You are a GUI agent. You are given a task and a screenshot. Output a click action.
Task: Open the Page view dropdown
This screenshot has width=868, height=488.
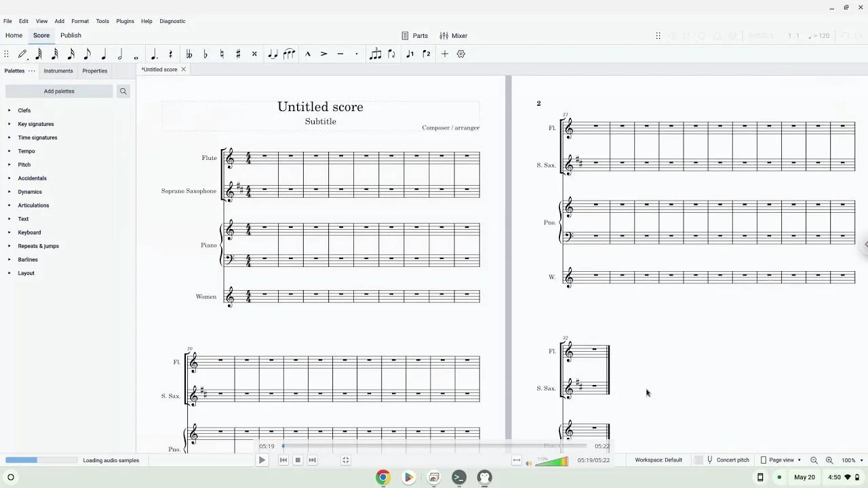click(781, 460)
